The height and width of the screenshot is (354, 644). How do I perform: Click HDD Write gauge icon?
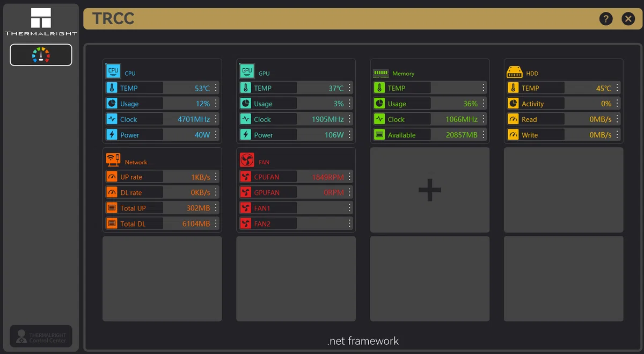(514, 134)
